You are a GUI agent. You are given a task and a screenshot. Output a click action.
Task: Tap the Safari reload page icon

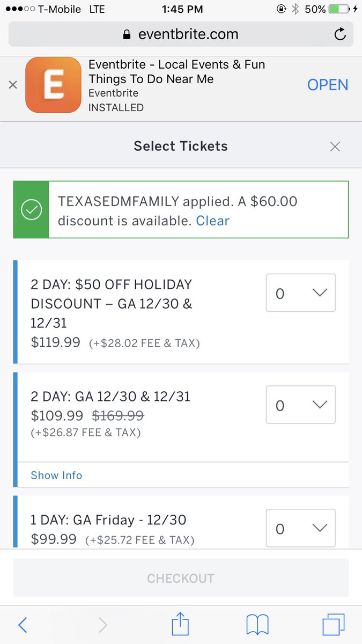[x=339, y=35]
